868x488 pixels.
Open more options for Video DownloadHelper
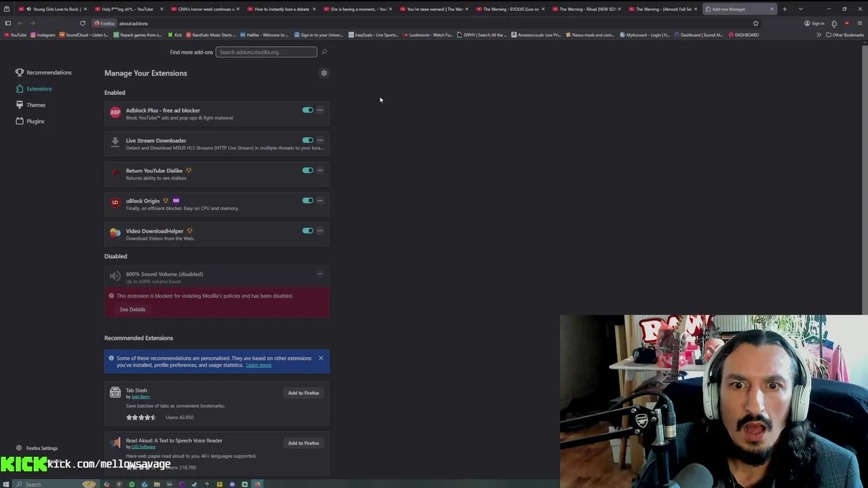(x=320, y=230)
